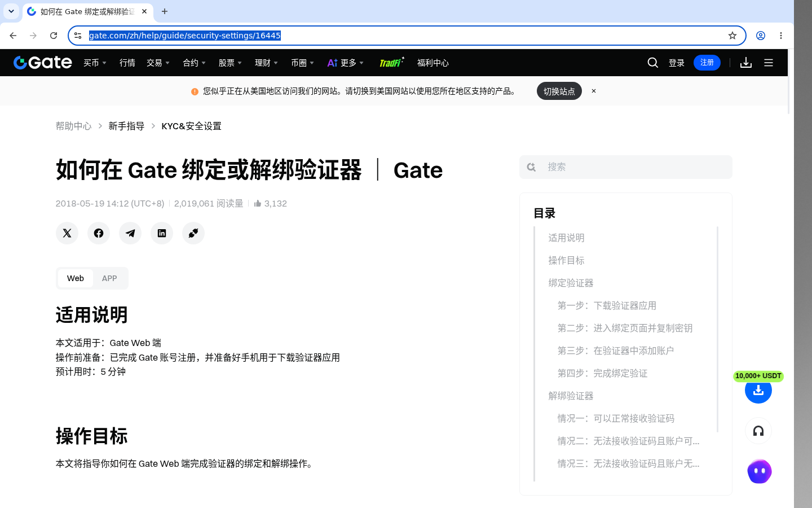
Task: Copy article link icon
Action: [x=193, y=233]
